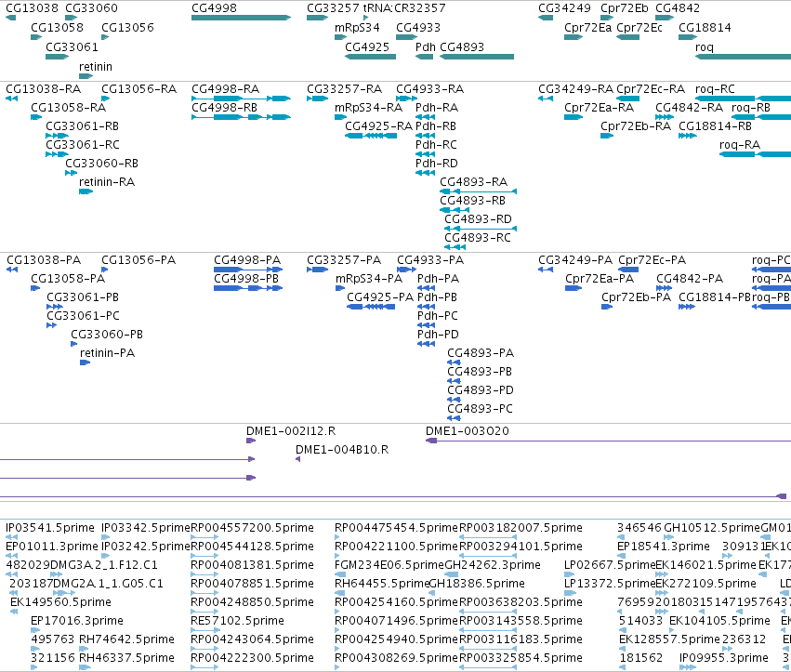The height and width of the screenshot is (672, 791).
Task: Select the CG13056 gene label
Action: pyautogui.click(x=127, y=27)
